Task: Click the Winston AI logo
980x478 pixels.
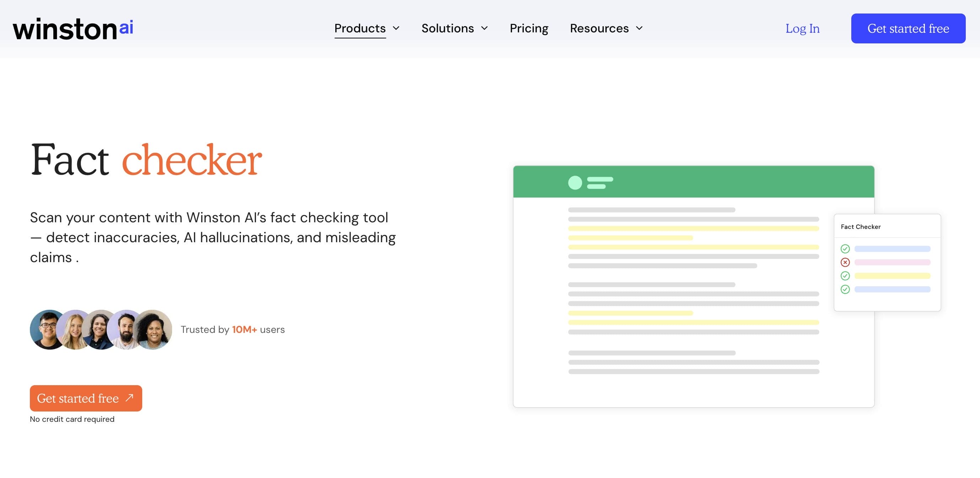Action: [x=73, y=29]
